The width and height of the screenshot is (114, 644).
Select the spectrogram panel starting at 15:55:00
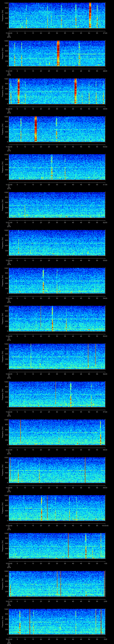[57, 357]
